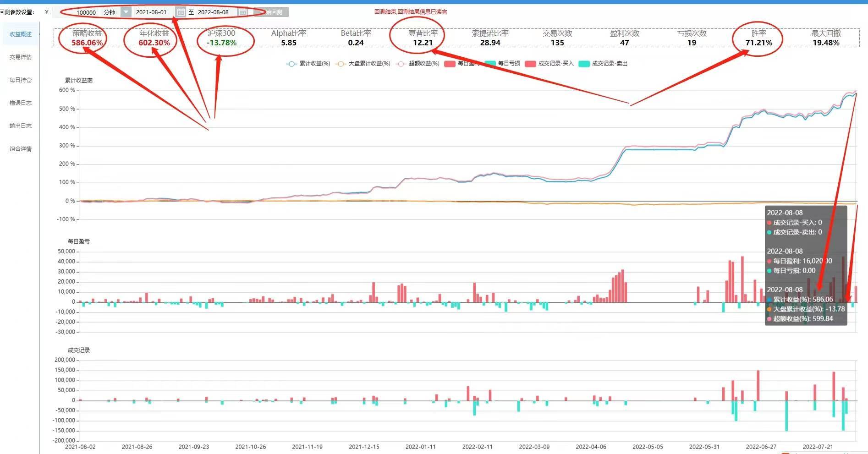Click the 回测参数设置 label

pyautogui.click(x=17, y=12)
